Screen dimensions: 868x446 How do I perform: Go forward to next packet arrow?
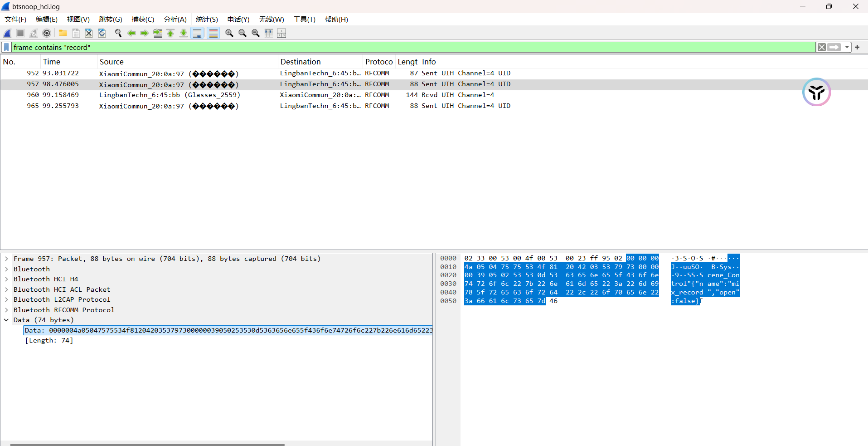[145, 33]
